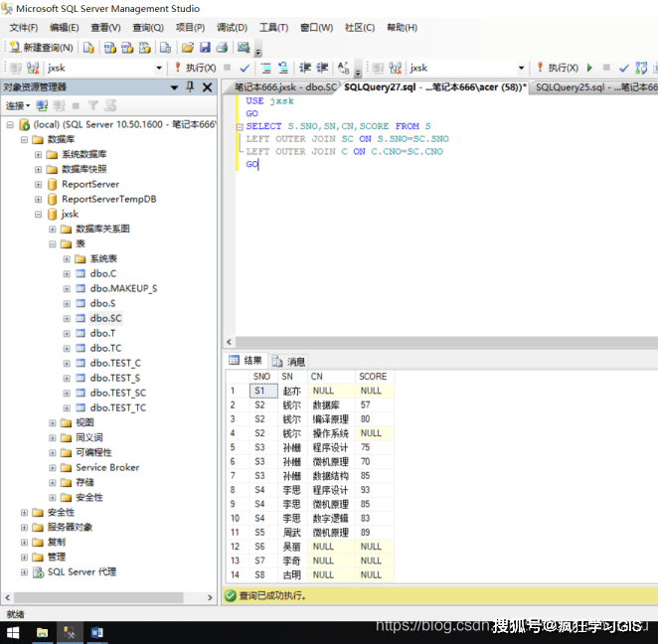Image resolution: width=658 pixels, height=644 pixels.
Task: Switch to the 消息 results tab
Action: 289,361
